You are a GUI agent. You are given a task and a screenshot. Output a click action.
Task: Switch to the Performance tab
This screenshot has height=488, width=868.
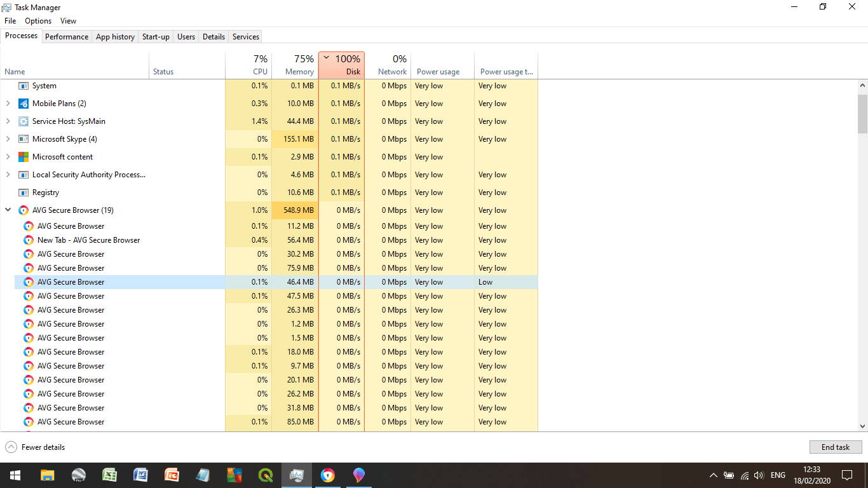66,36
